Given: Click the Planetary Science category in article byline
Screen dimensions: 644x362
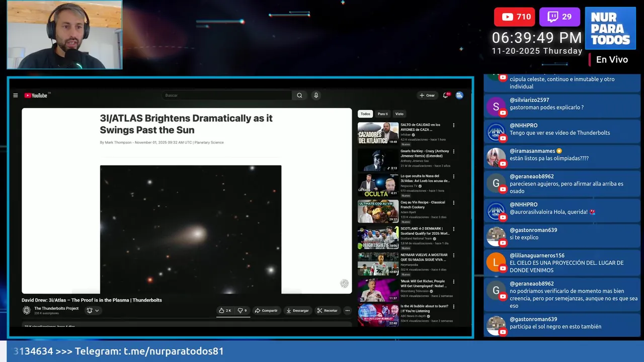Looking at the screenshot, I should pos(210,142).
